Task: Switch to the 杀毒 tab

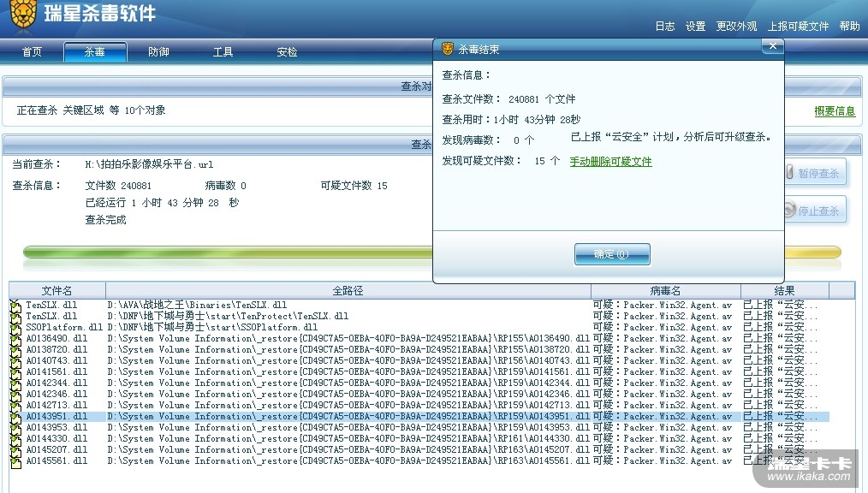Action: [x=95, y=52]
